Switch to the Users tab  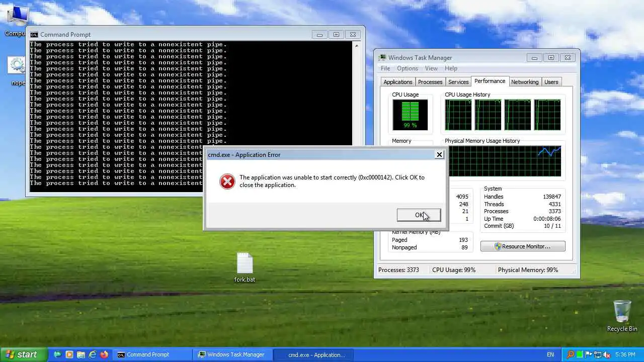pos(551,82)
